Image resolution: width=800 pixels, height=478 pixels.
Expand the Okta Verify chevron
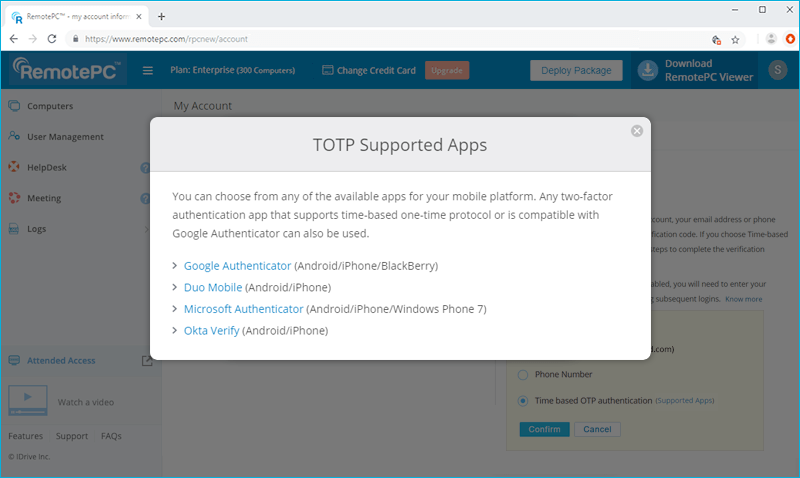pyautogui.click(x=174, y=331)
